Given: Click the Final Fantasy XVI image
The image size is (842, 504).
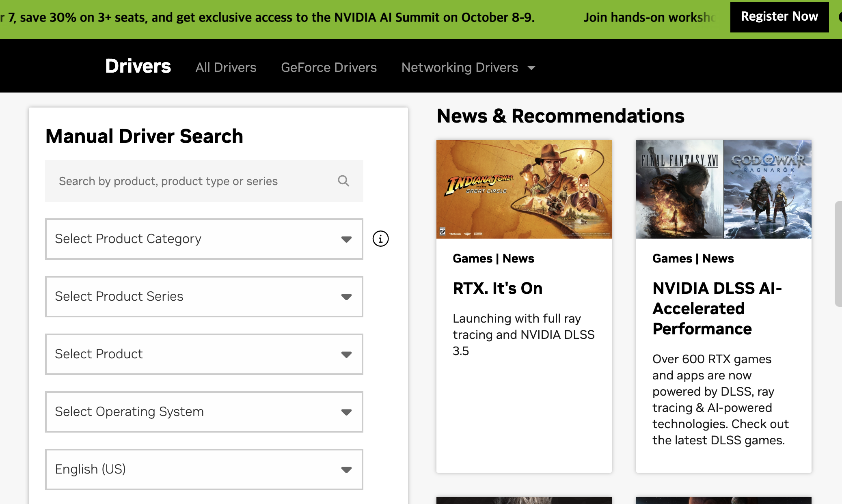Looking at the screenshot, I should pos(679,189).
